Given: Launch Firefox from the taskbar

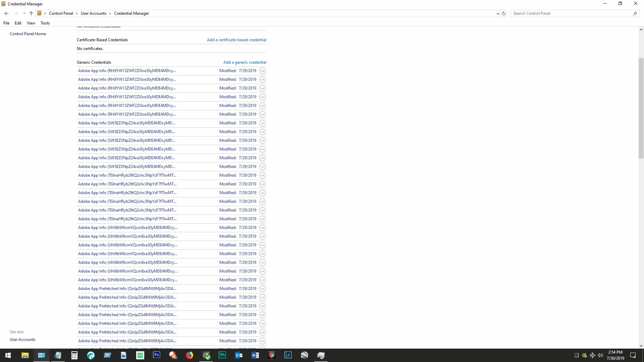Looking at the screenshot, I should coord(190,355).
